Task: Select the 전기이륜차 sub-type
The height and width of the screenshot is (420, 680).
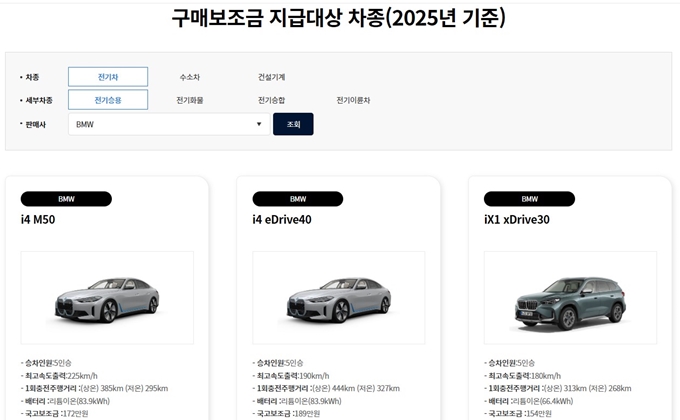Action: click(x=353, y=100)
